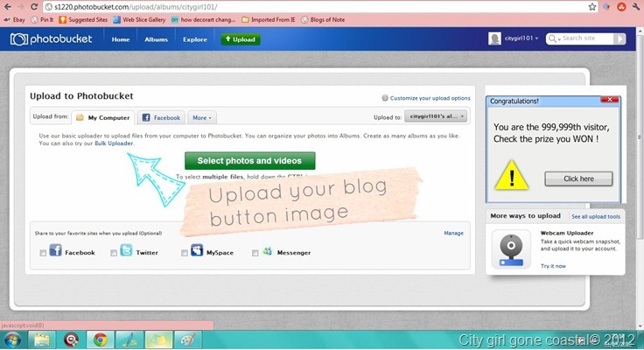The height and width of the screenshot is (350, 644).
Task: Open Suggested Sites bookmark
Action: pyautogui.click(x=83, y=19)
